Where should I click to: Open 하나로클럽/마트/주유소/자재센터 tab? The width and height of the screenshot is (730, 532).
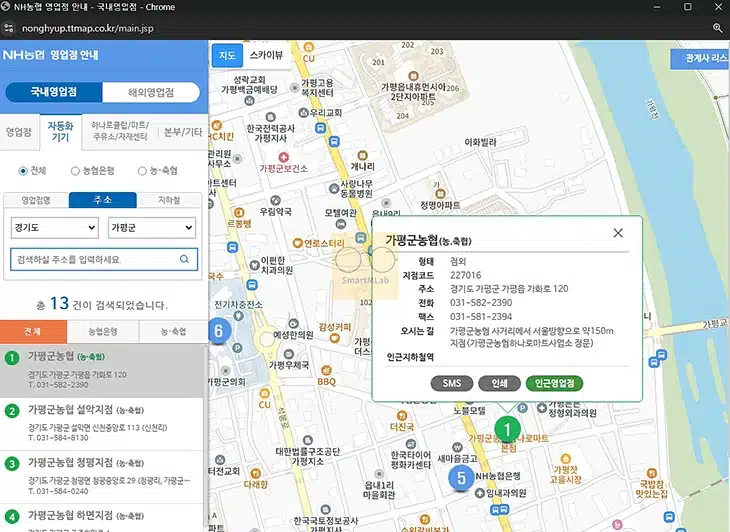tap(120, 131)
